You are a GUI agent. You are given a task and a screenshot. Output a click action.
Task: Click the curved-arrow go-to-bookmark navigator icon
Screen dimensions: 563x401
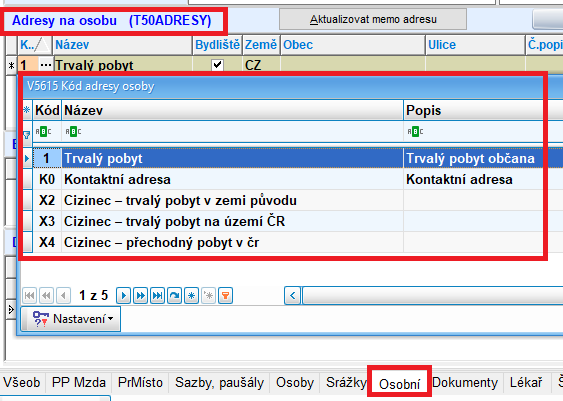pos(175,295)
